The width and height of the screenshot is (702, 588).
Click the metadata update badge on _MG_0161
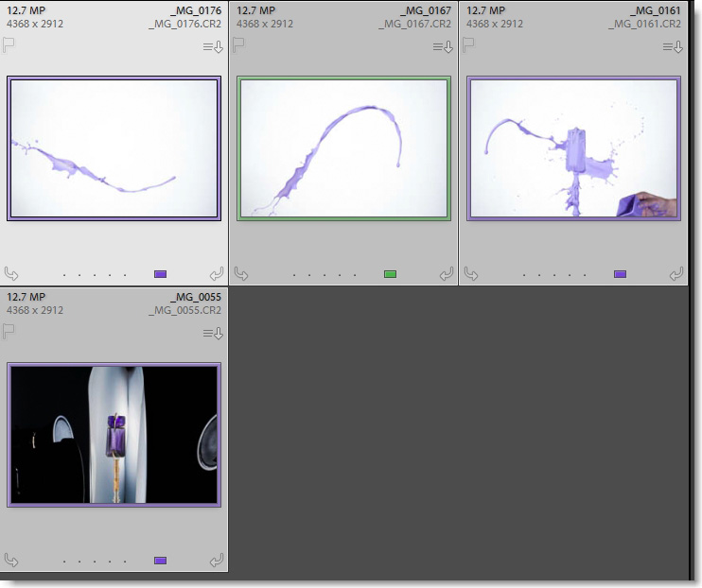pos(673,47)
